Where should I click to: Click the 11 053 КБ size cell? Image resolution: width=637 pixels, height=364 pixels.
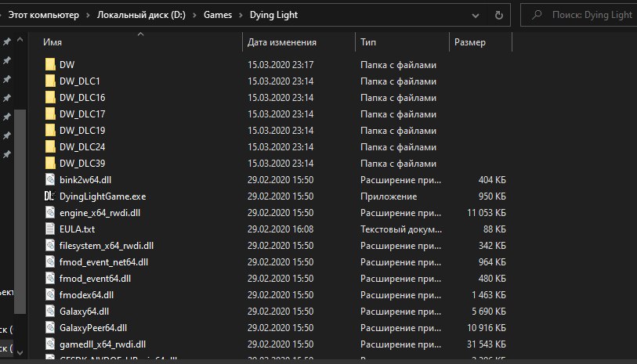[x=487, y=213]
